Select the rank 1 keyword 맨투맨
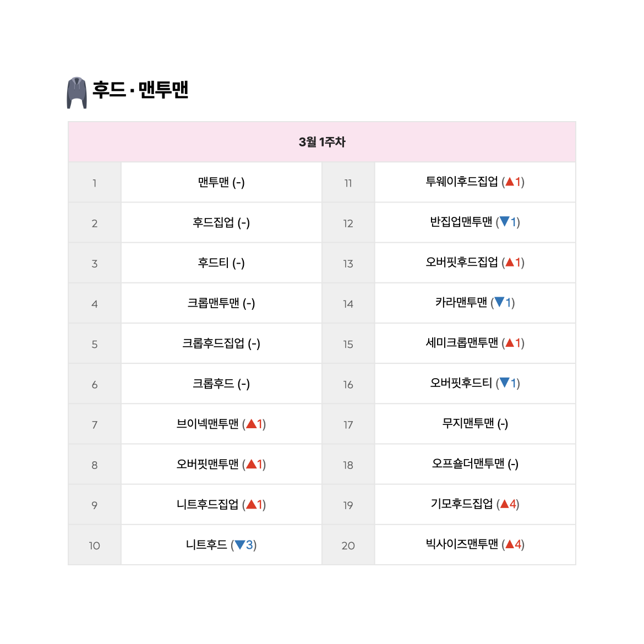This screenshot has height=644, width=644. [x=213, y=182]
